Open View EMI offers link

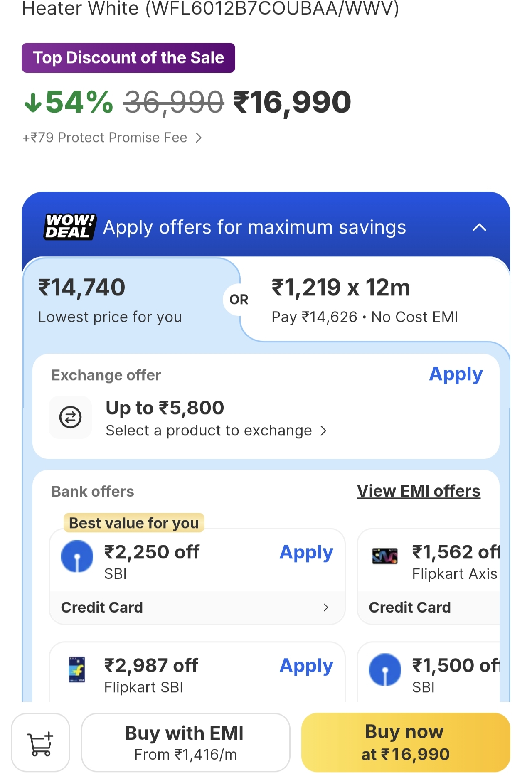(418, 491)
